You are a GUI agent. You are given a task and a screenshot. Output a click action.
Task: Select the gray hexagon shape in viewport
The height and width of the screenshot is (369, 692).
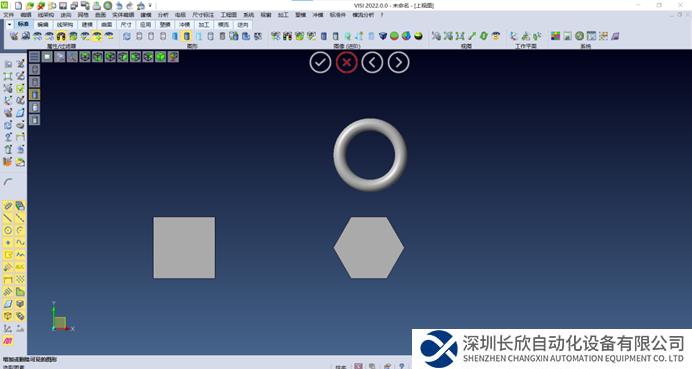pos(369,248)
